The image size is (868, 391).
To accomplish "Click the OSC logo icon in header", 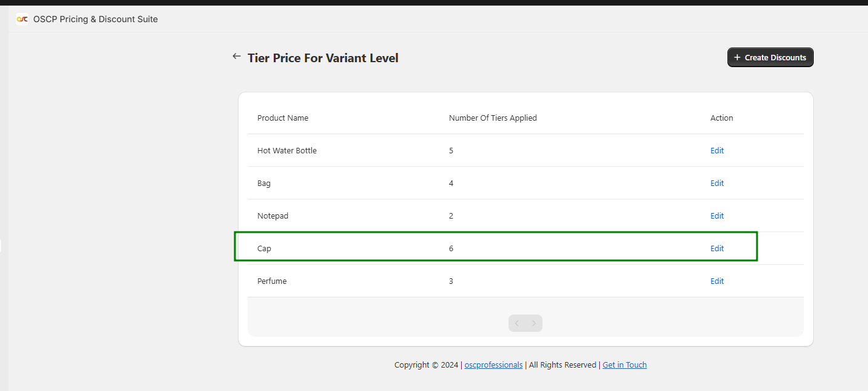I will point(22,19).
